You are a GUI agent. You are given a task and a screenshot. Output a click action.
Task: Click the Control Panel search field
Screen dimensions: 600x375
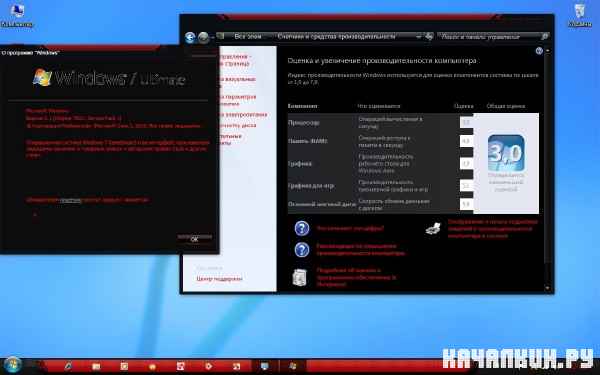pyautogui.click(x=489, y=37)
